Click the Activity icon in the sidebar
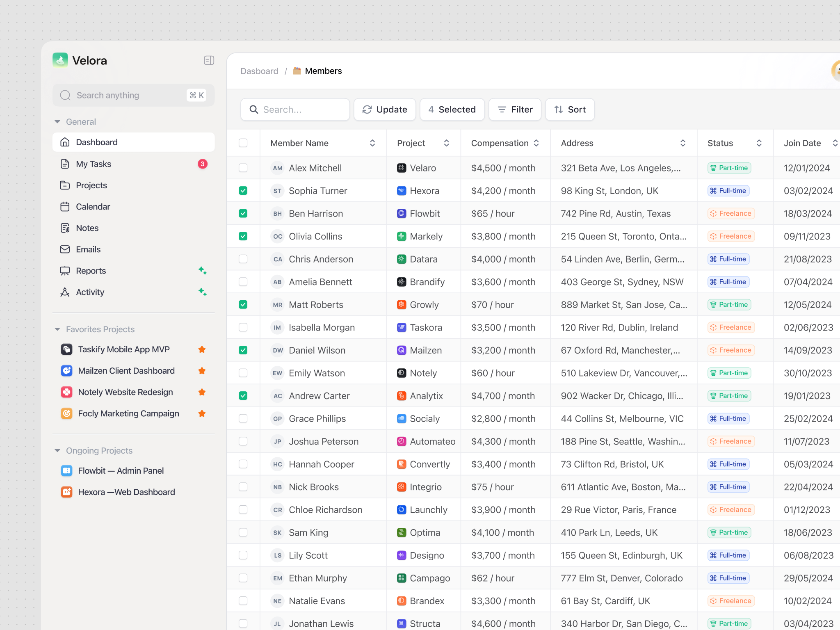 pos(65,292)
